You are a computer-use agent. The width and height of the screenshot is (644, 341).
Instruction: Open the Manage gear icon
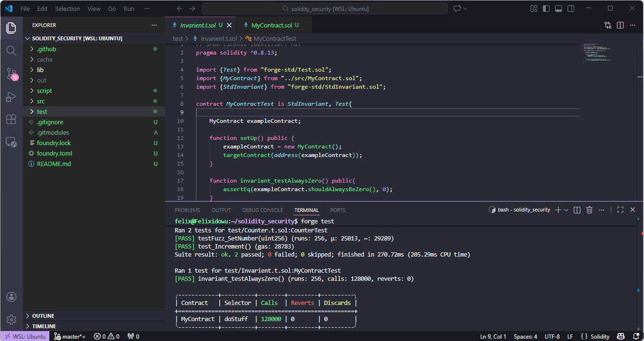tap(11, 320)
